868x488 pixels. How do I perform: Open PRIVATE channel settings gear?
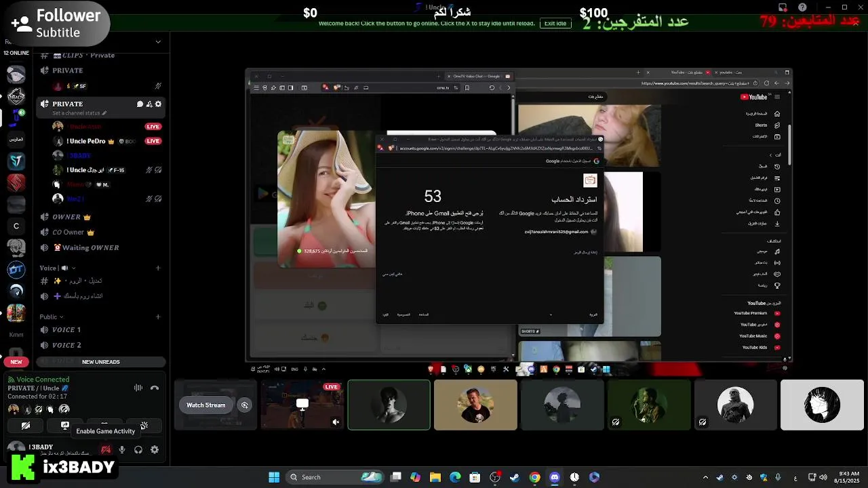pyautogui.click(x=158, y=104)
